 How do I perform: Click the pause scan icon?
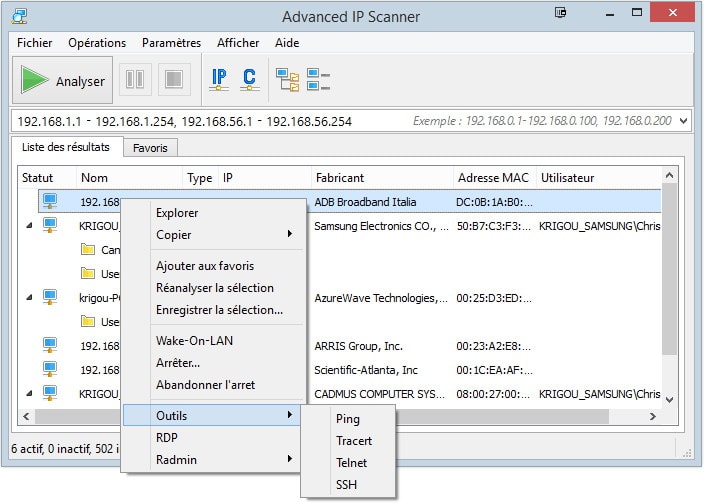135,79
